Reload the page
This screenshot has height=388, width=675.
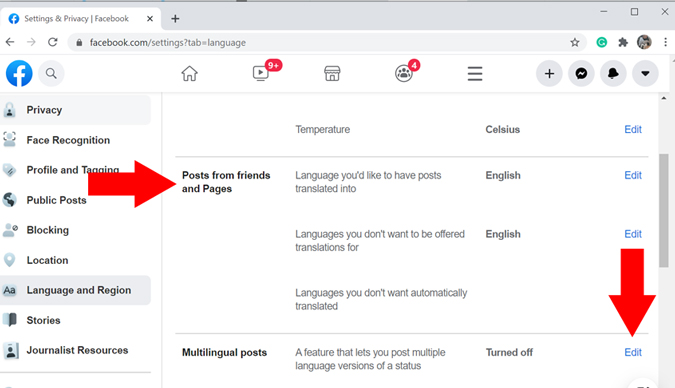click(53, 42)
